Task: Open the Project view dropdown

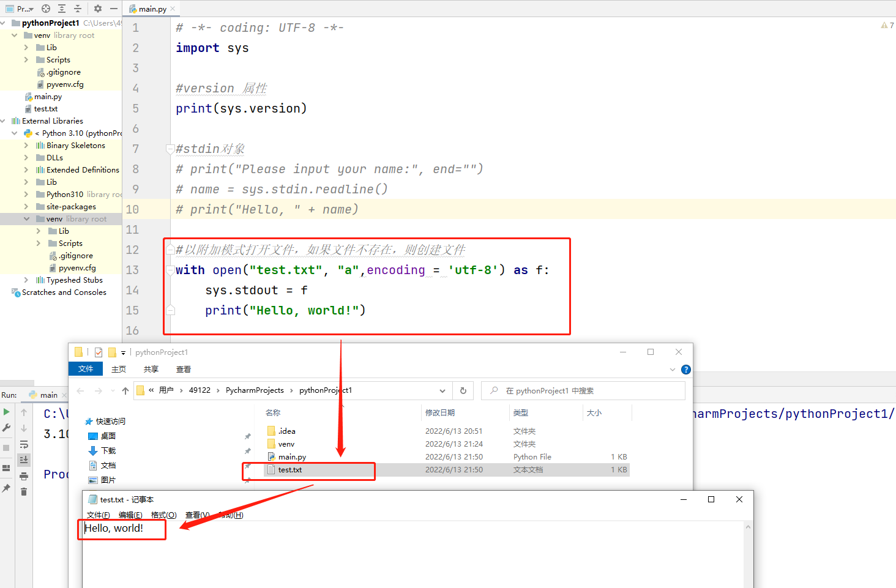Action: point(20,9)
